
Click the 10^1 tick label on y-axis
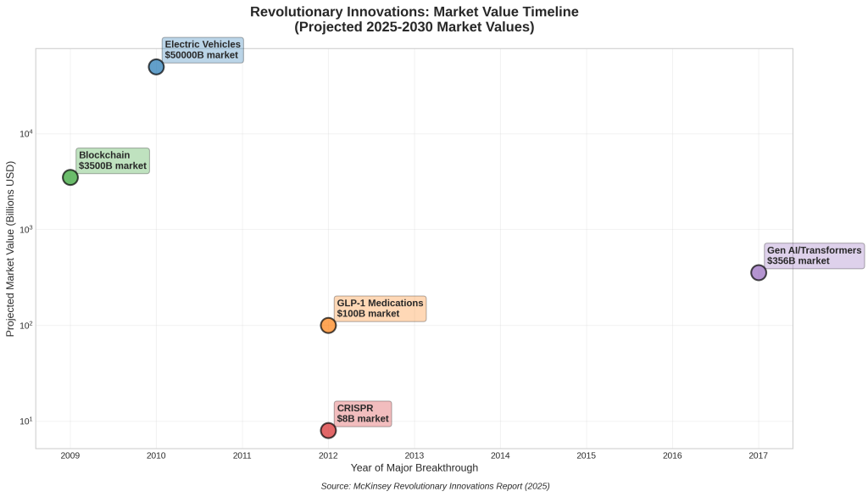[x=24, y=422]
